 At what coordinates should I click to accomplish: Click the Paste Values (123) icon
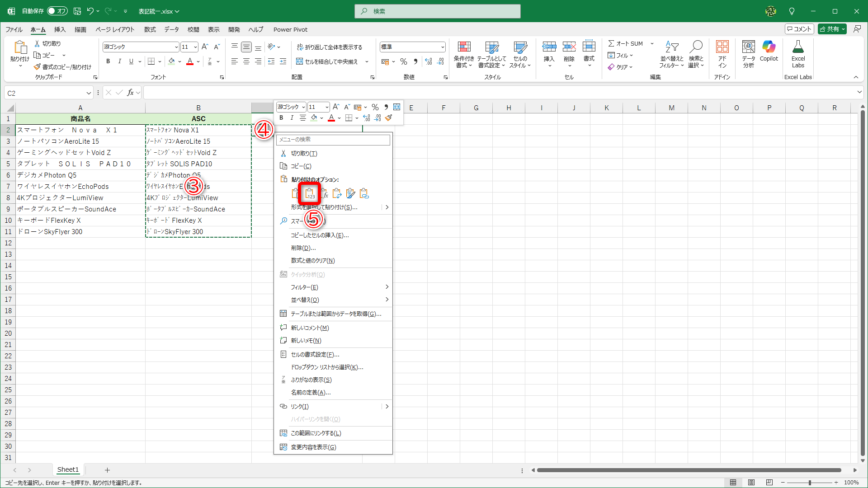pyautogui.click(x=310, y=194)
